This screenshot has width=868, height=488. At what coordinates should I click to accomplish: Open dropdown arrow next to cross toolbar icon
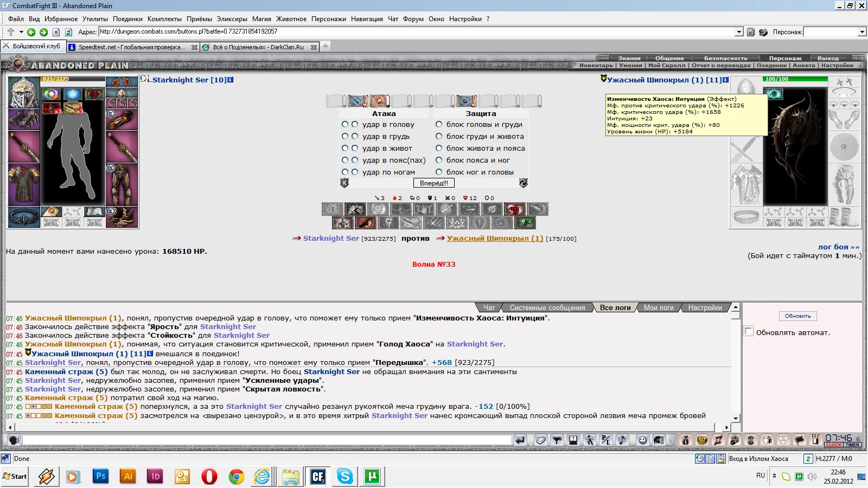coord(21,32)
